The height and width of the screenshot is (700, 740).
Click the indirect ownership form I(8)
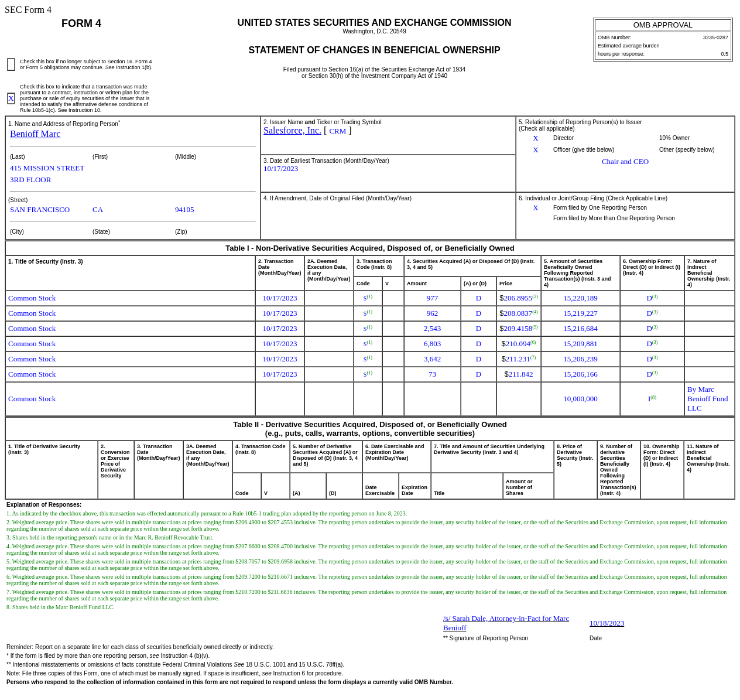[x=652, y=399]
